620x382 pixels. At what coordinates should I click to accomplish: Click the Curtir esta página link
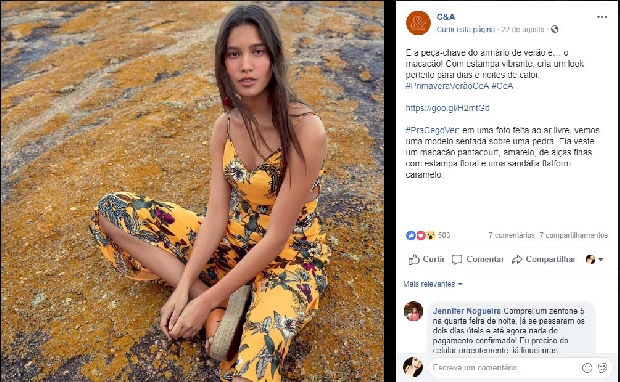pyautogui.click(x=466, y=30)
